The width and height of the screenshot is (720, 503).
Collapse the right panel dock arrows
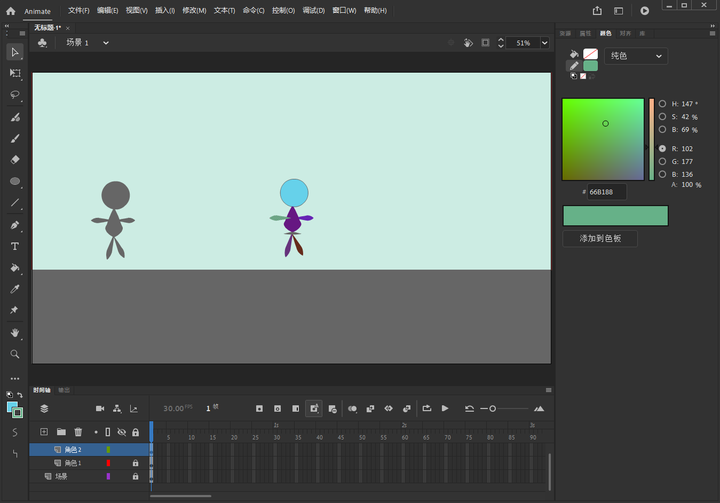coord(712,26)
